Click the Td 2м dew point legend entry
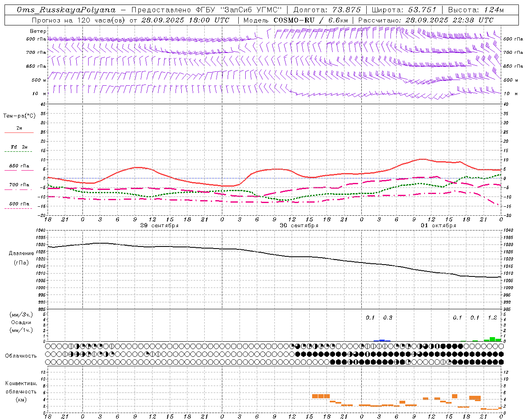The height and width of the screenshot is (420, 525). [x=19, y=147]
